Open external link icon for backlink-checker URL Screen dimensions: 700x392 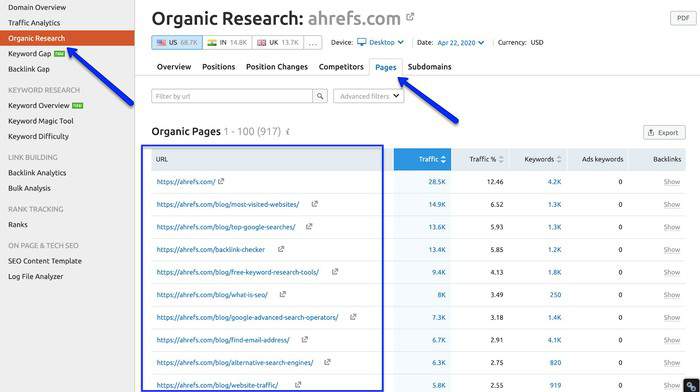[x=281, y=249]
